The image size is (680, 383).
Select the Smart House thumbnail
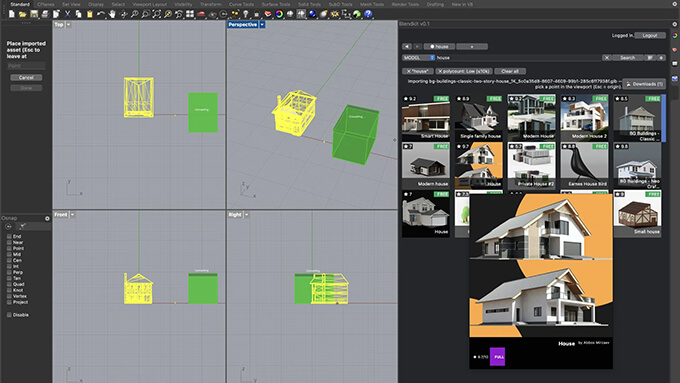pos(425,117)
